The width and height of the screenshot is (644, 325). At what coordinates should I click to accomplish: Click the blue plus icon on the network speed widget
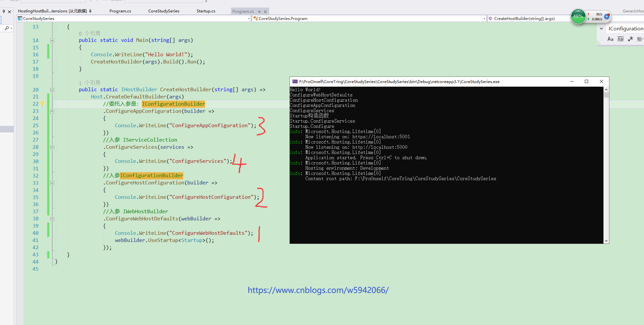pos(607,16)
